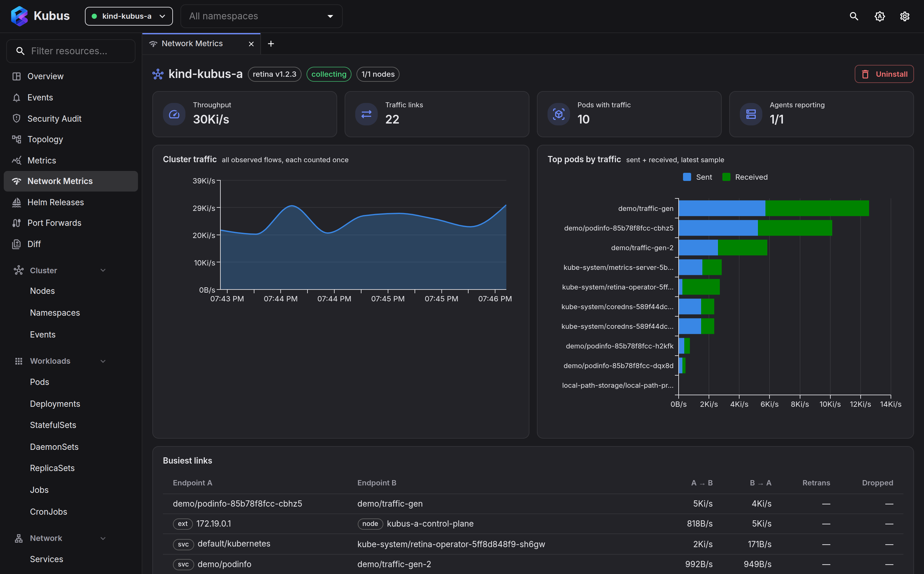Image resolution: width=924 pixels, height=574 pixels.
Task: Go to Security Audit page
Action: click(71, 119)
